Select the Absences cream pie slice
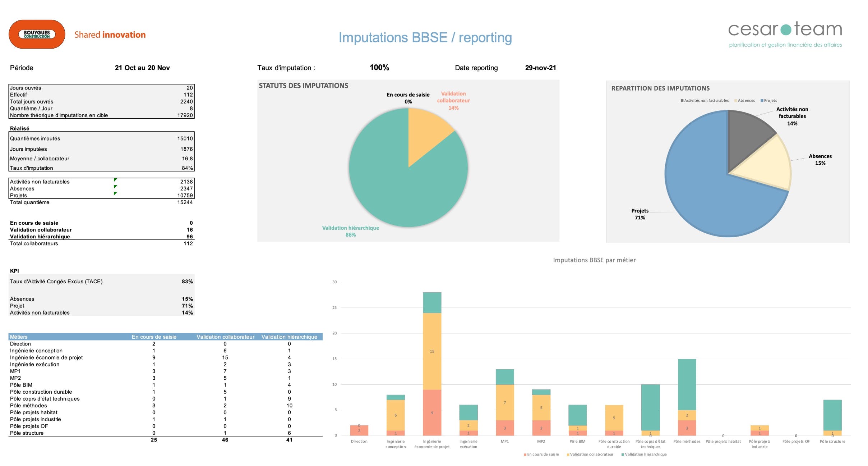The height and width of the screenshot is (466, 868). (765, 165)
